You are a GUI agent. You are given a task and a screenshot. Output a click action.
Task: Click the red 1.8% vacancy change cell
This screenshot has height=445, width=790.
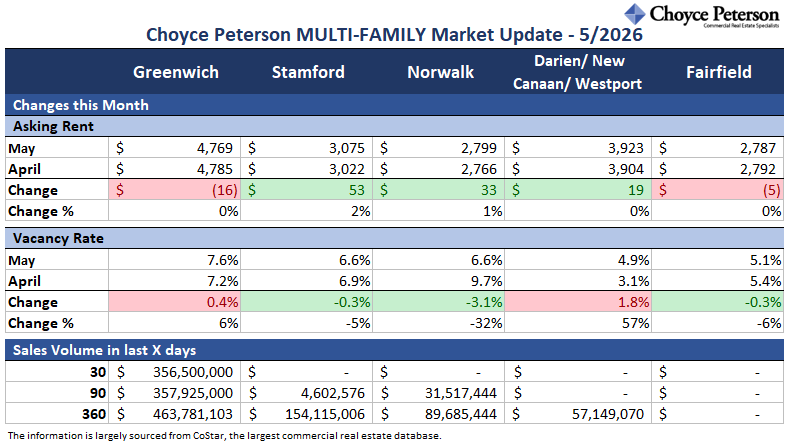[578, 302]
